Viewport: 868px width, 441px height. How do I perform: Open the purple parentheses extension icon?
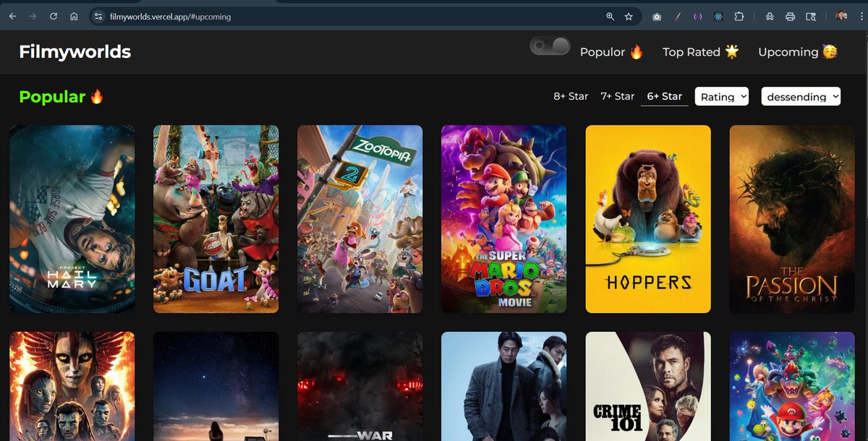(698, 16)
